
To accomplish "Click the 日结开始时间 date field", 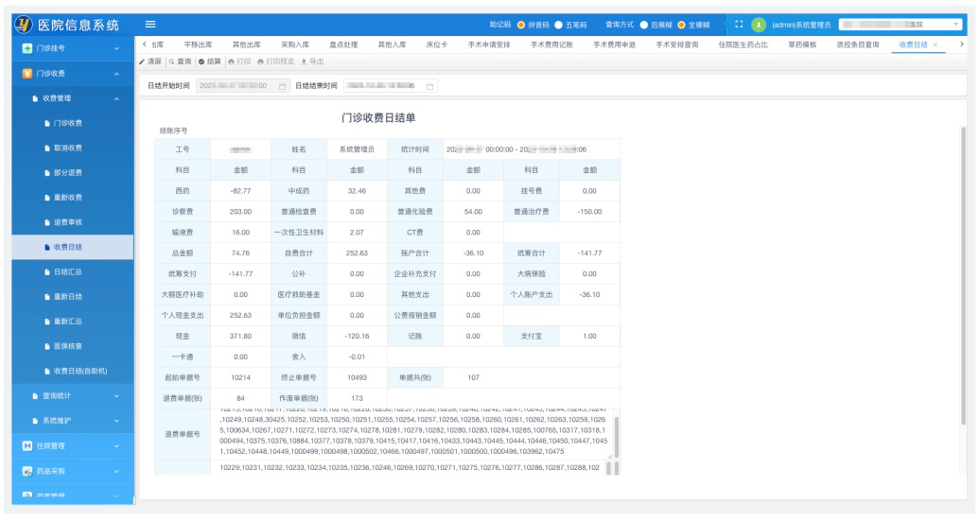I will 243,86.
